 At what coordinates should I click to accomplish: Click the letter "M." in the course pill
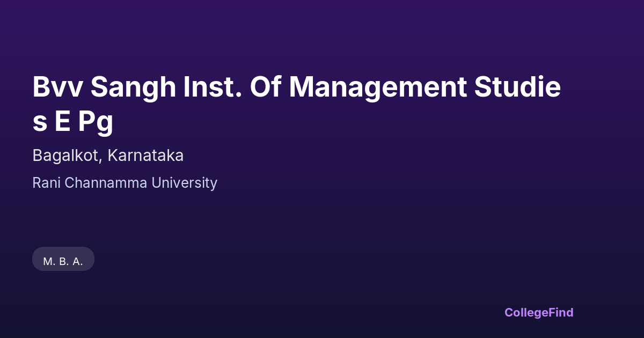(x=49, y=261)
